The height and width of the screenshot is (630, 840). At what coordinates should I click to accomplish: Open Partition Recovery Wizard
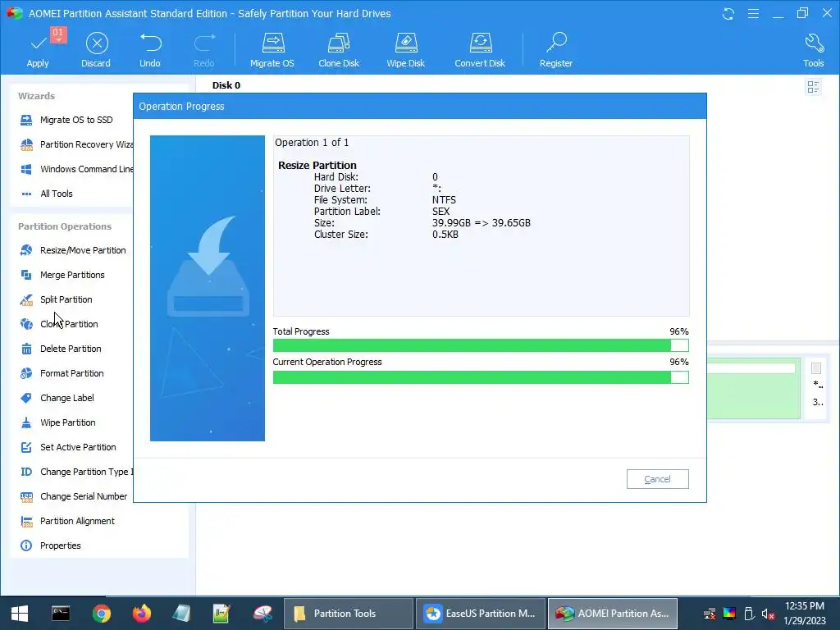coord(76,144)
